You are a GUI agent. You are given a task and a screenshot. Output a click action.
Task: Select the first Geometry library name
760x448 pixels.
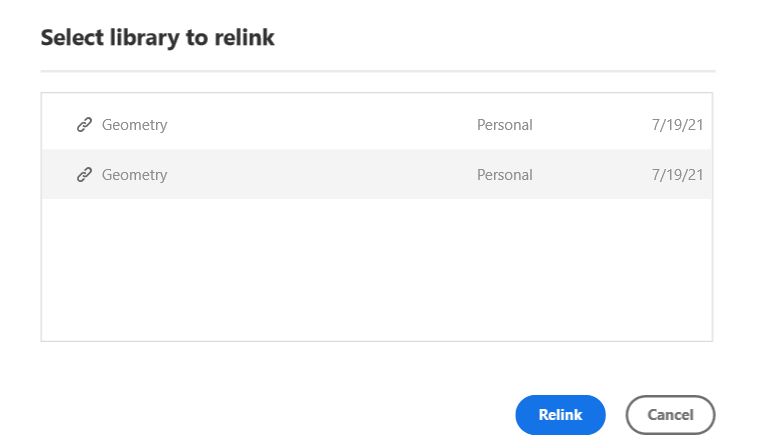tap(134, 125)
